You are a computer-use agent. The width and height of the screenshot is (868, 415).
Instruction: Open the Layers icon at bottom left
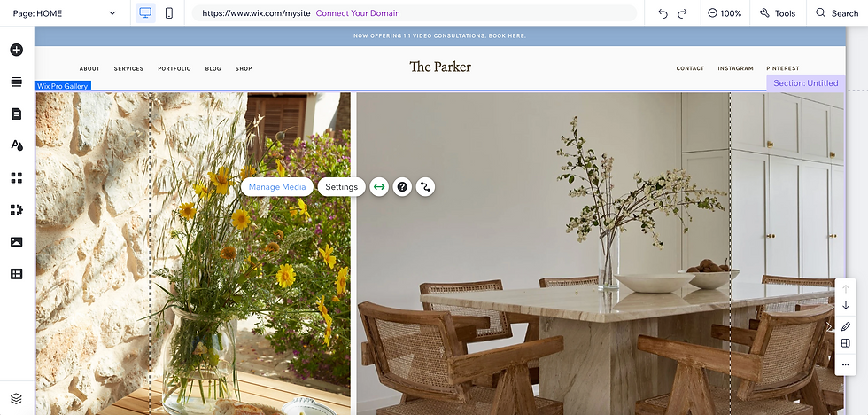pyautogui.click(x=17, y=398)
